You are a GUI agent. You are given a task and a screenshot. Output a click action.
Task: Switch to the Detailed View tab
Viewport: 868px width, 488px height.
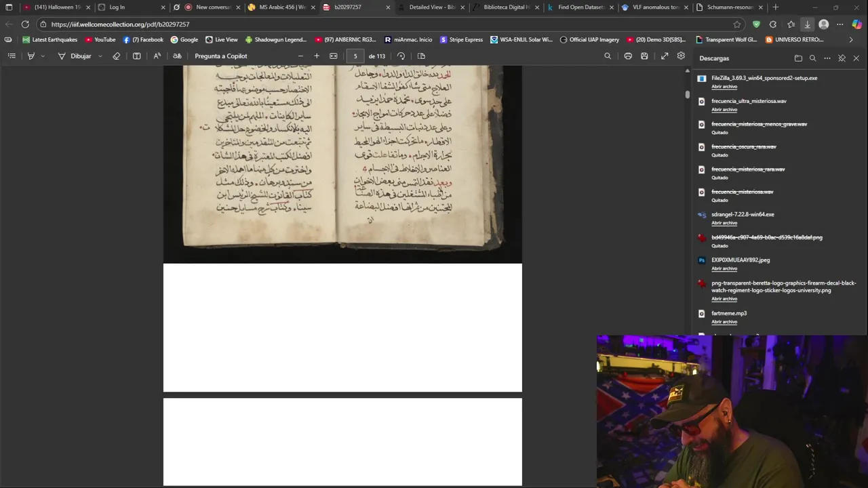coord(432,7)
